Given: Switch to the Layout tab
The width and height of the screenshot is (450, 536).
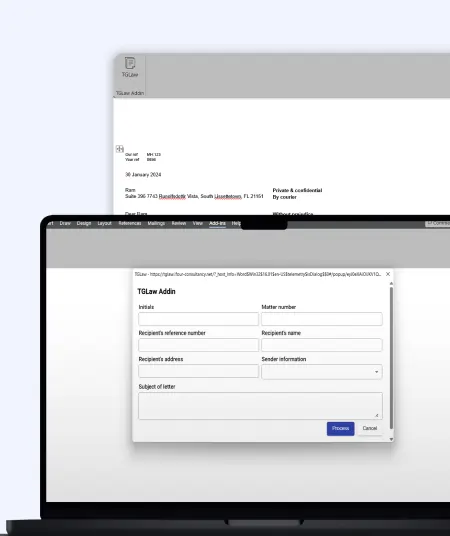Looking at the screenshot, I should [105, 223].
